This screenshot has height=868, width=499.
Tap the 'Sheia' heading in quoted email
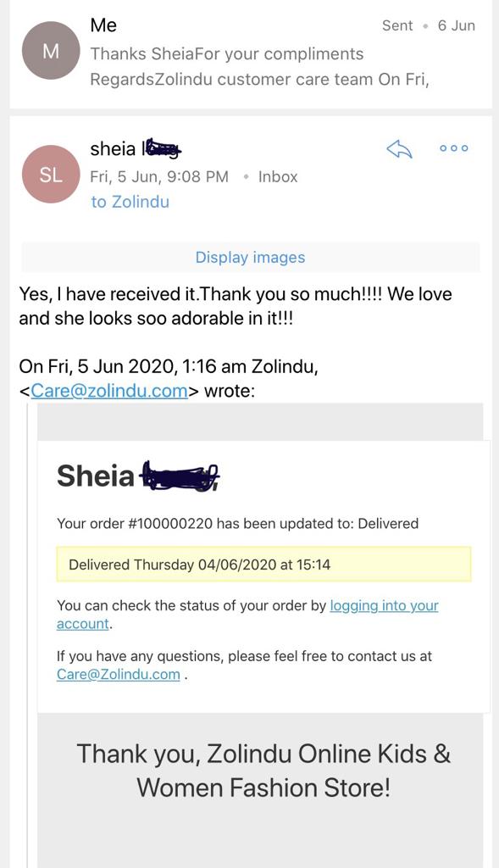[95, 476]
